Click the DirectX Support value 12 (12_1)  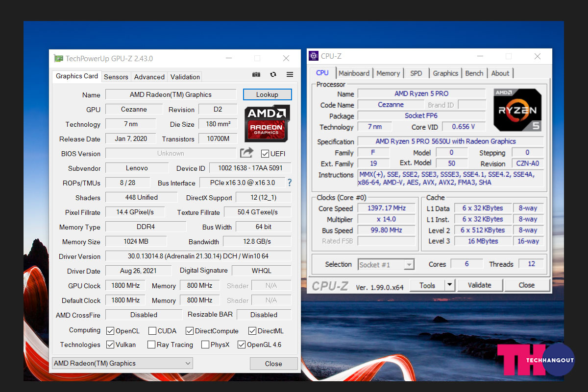(264, 197)
